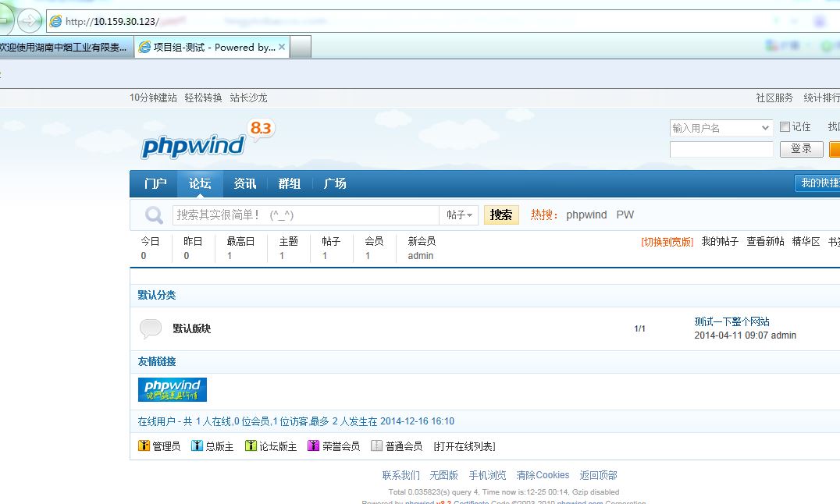This screenshot has height=504, width=840.
Task: Click the magnifying glass search icon
Action: tap(154, 215)
